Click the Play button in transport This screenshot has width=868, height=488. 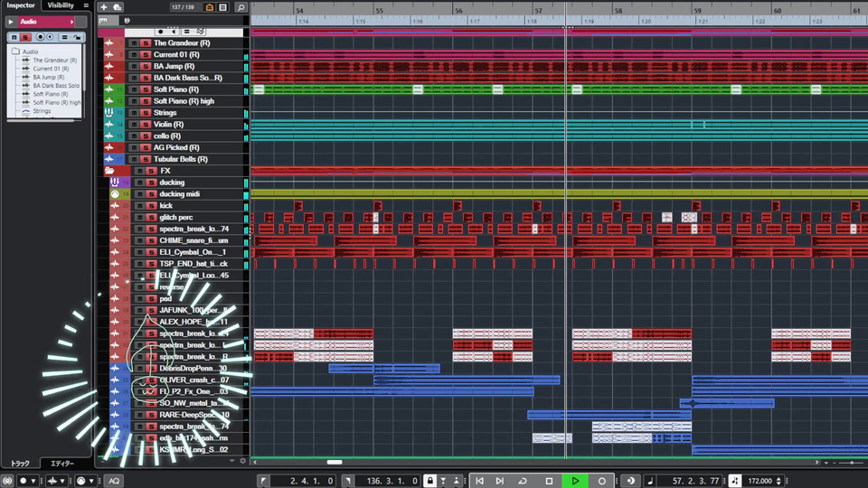point(575,481)
